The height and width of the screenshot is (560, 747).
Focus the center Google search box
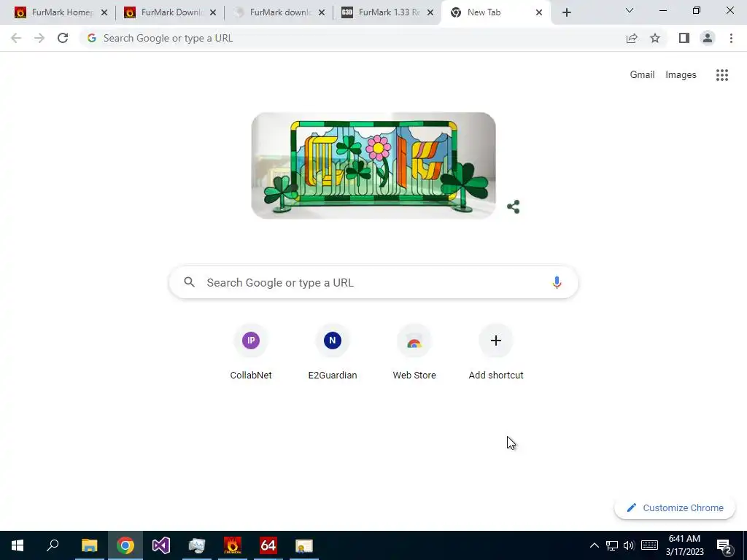click(373, 282)
